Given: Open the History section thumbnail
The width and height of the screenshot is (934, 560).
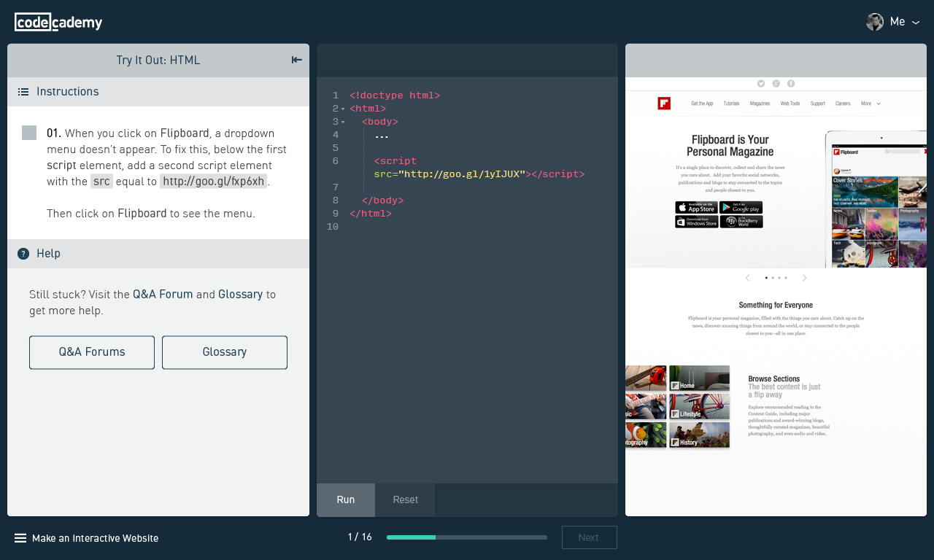Looking at the screenshot, I should coord(700,435).
